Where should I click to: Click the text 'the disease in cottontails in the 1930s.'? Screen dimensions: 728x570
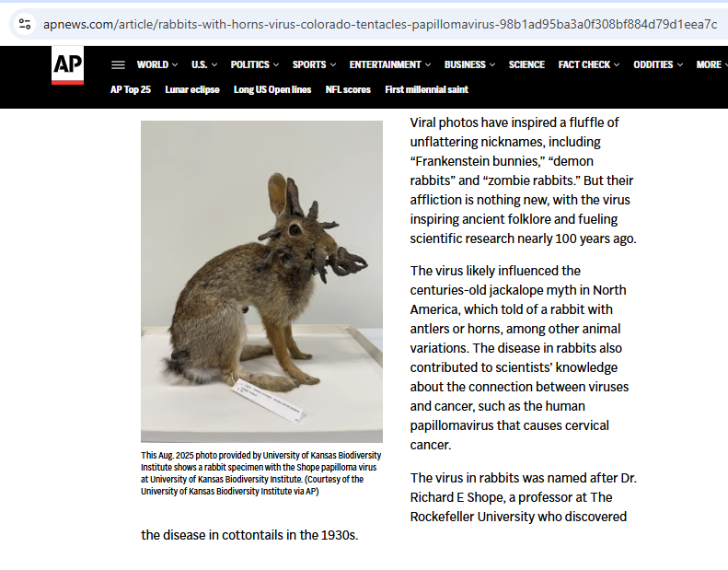(x=249, y=535)
